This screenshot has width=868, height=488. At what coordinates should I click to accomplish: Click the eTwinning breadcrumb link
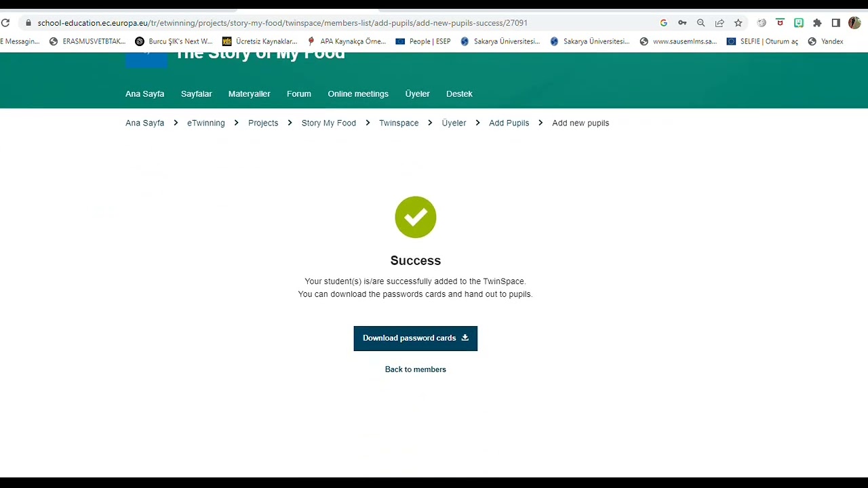(x=205, y=123)
